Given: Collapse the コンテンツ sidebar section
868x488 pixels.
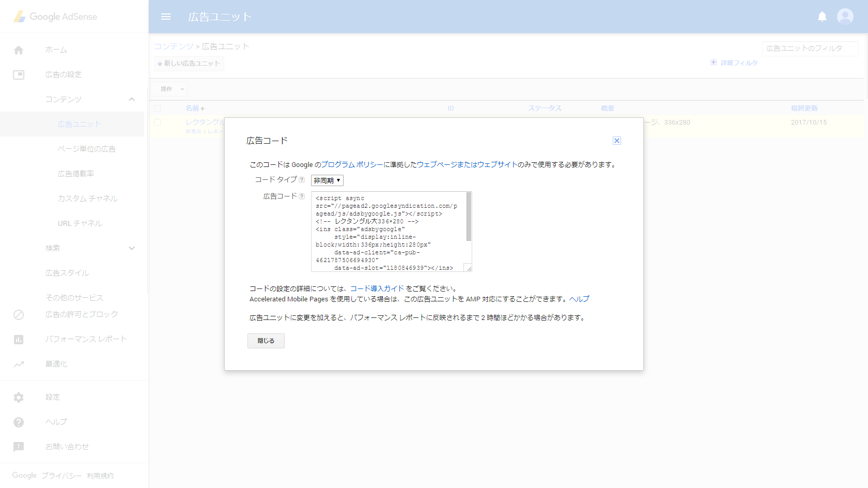Looking at the screenshot, I should [x=132, y=99].
